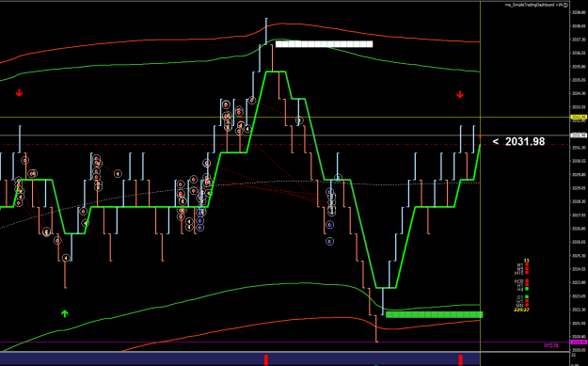Select the left red down sell arrow
This screenshot has width=588, height=366.
(19, 92)
